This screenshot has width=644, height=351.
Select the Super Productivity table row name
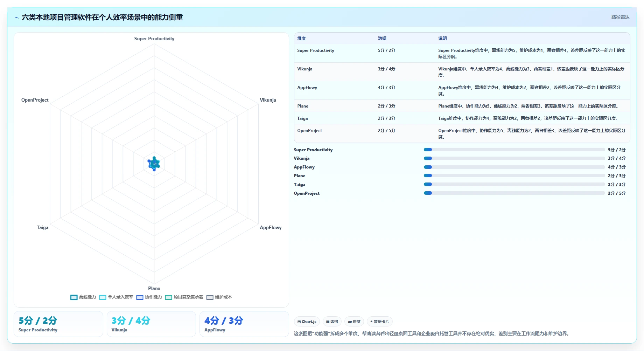(x=316, y=50)
